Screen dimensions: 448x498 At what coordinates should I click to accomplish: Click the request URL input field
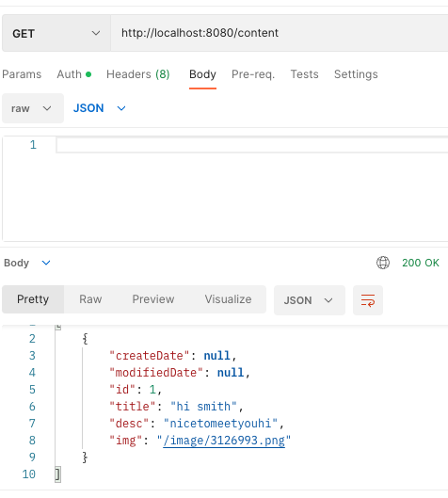280,33
